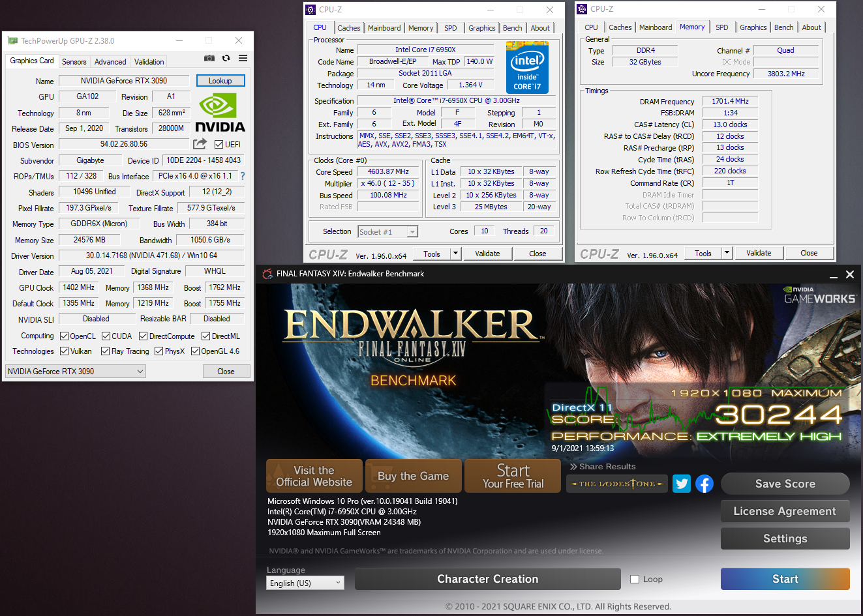The image size is (863, 616).
Task: Open the GPU-Z hamburger menu
Action: [x=243, y=59]
